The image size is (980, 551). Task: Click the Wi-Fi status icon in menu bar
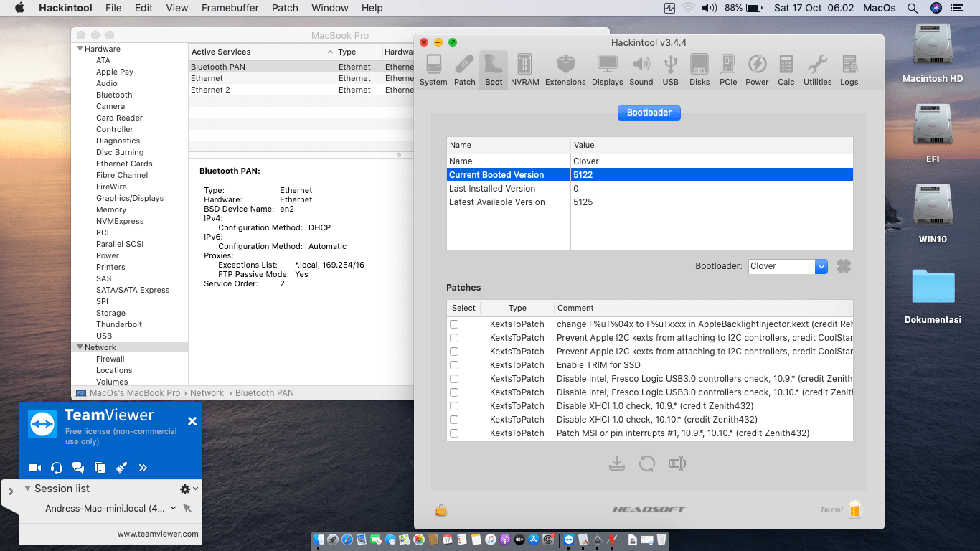coord(689,8)
